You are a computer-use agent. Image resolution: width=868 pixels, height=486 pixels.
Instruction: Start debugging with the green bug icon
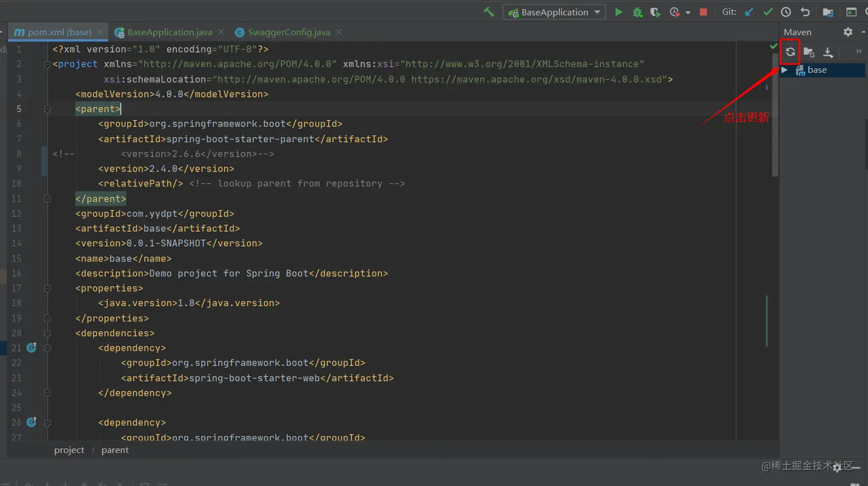[637, 12]
